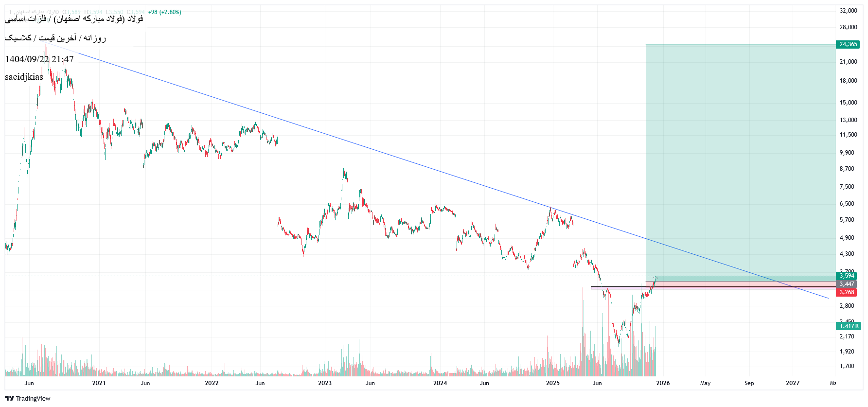Click the 24,365 target price label
The width and height of the screenshot is (868, 407).
[x=848, y=44]
